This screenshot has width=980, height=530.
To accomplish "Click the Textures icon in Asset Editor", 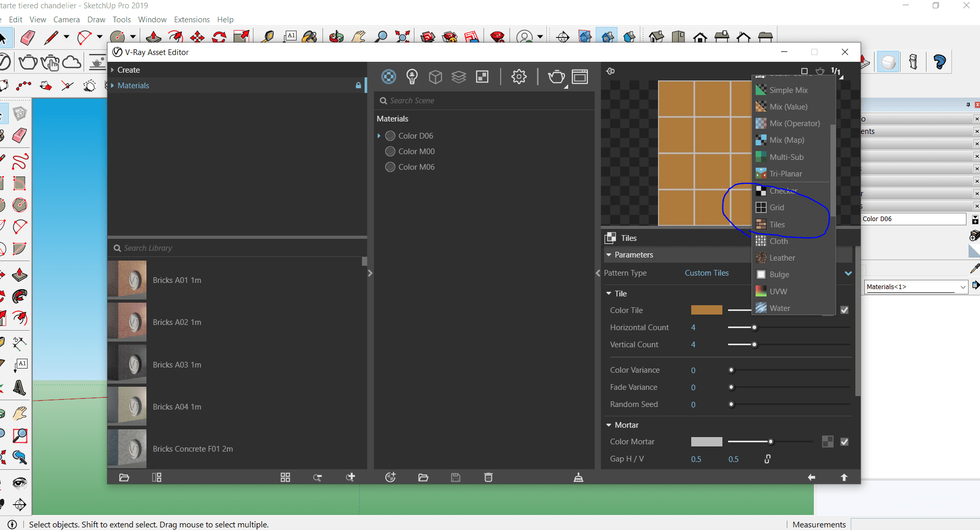I will pyautogui.click(x=482, y=77).
